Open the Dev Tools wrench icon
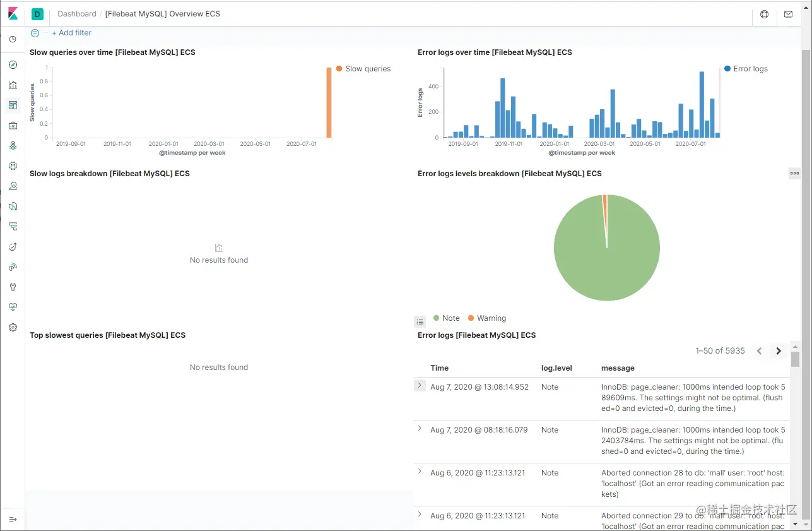 [x=13, y=287]
